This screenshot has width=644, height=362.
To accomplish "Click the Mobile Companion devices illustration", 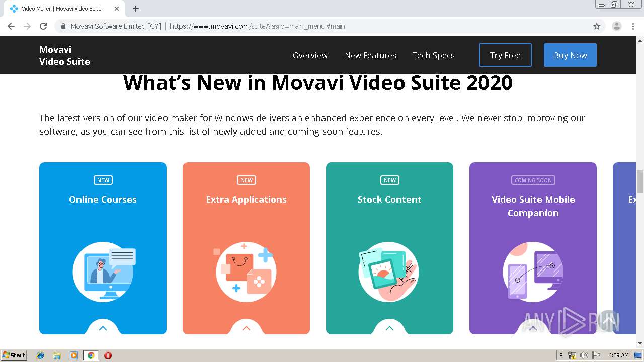I will 533,272.
